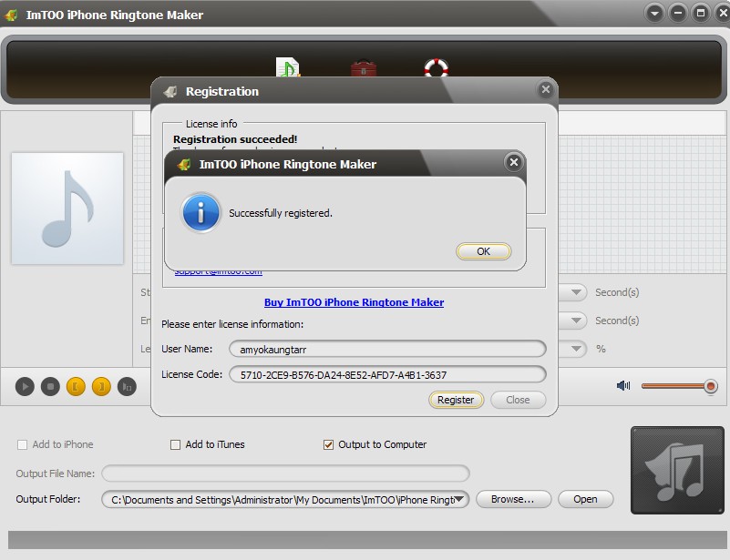The width and height of the screenshot is (730, 560).
Task: Click the Register button
Action: [x=456, y=400]
